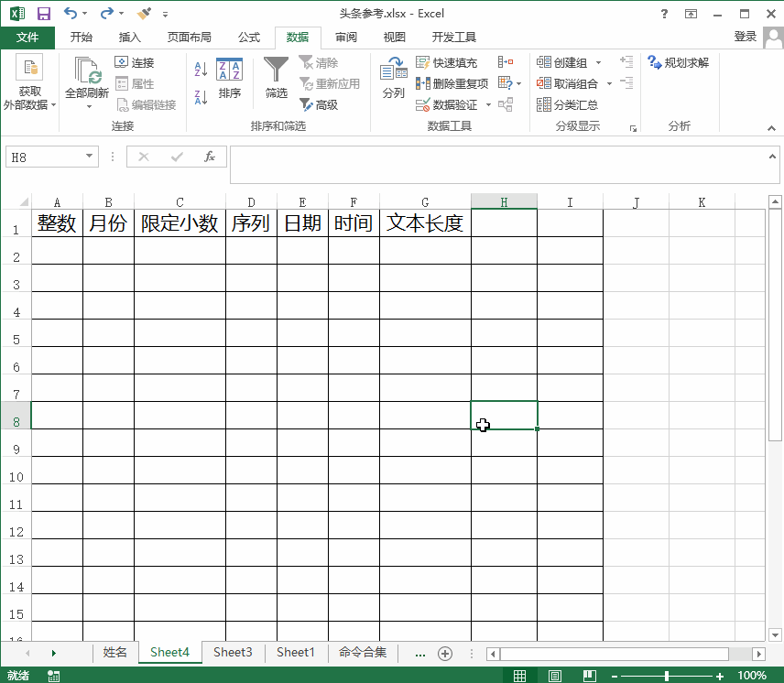The height and width of the screenshot is (683, 784).
Task: Click Sign in (登录)
Action: 745,37
